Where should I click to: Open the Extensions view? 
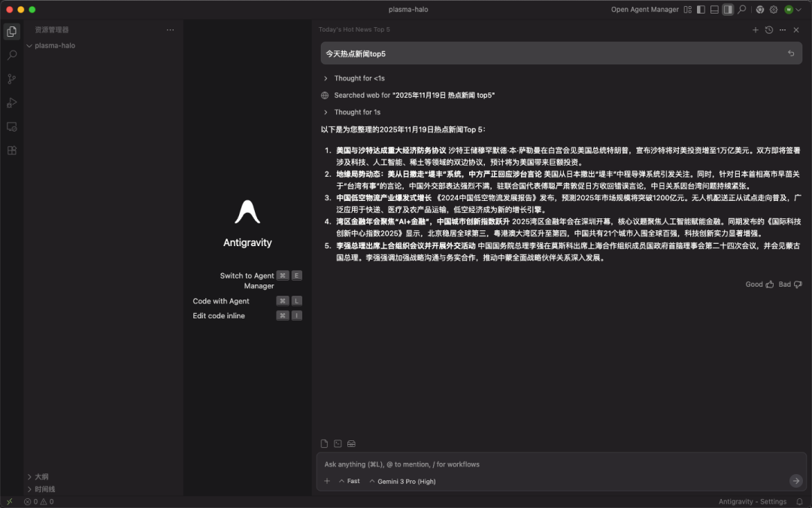click(11, 150)
